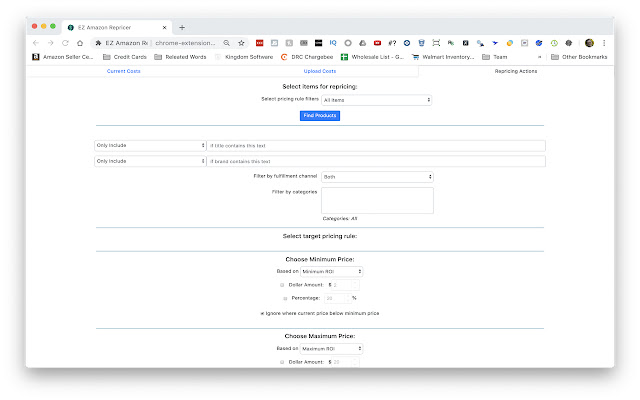The width and height of the screenshot is (640, 400).
Task: Click the 'f?' extension icon
Action: pos(392,43)
